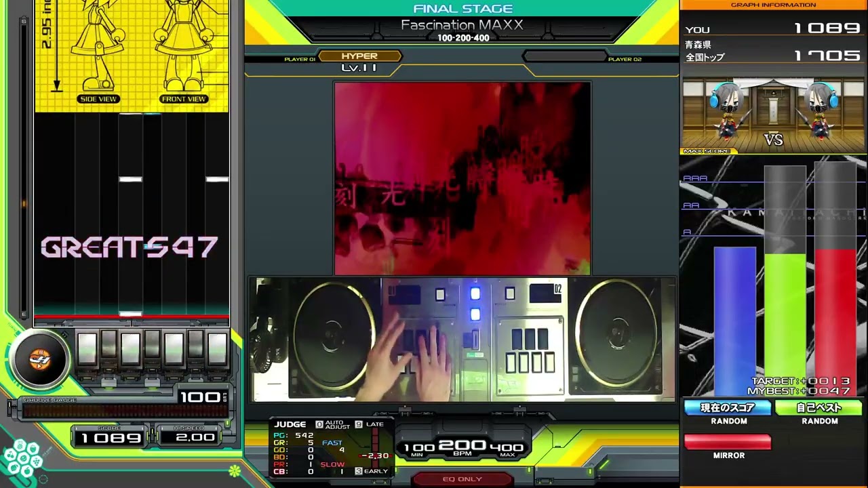Click the MIRROR option label
Screen dimensions: 868x488
(x=729, y=455)
